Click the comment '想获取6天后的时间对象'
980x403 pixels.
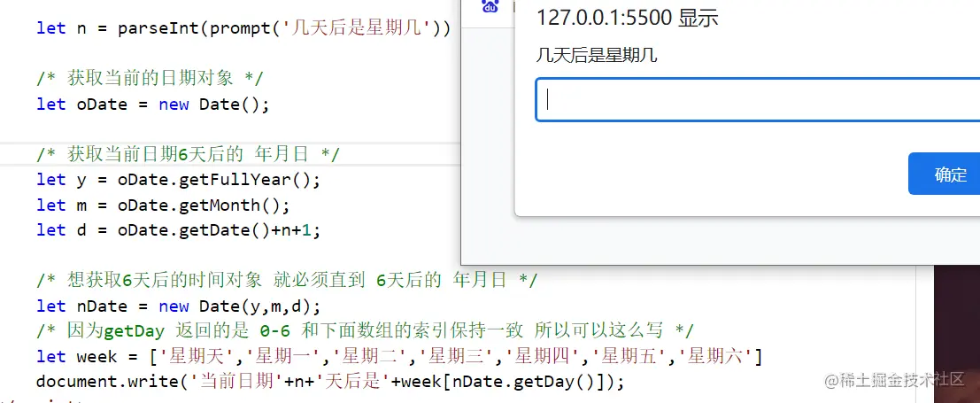[287, 281]
